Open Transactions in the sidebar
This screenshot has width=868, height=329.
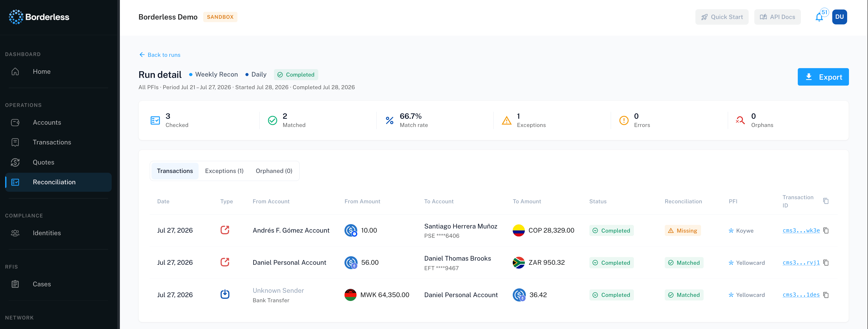click(58, 142)
